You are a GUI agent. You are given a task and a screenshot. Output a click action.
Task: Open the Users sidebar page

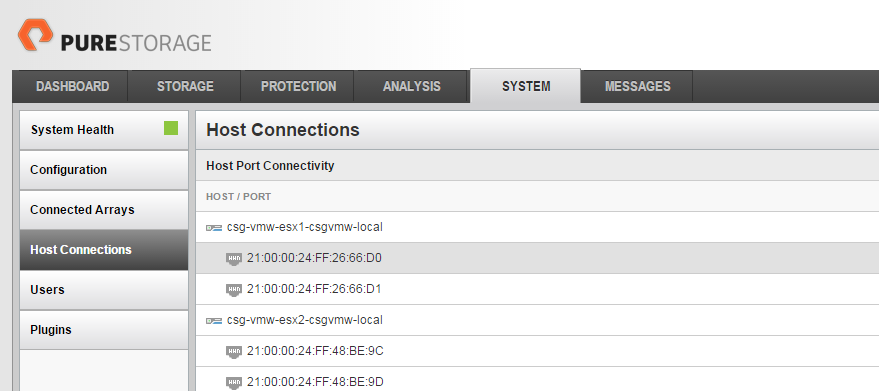click(104, 290)
